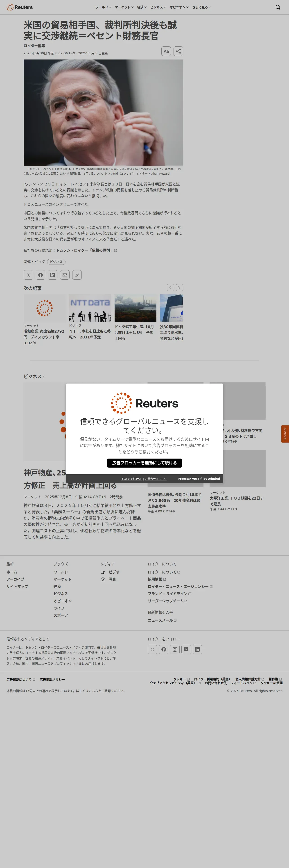The image size is (289, 868).
Task: Expand the 経済 menu dropdown
Action: coord(142,7)
